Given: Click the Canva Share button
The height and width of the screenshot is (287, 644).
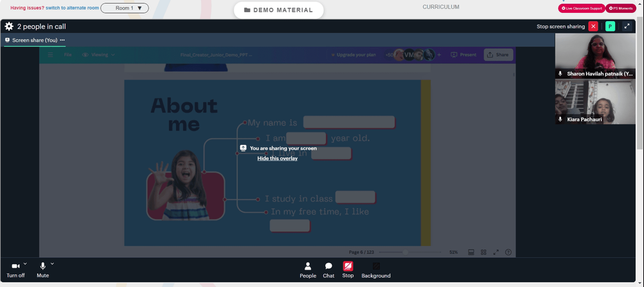Looking at the screenshot, I should tap(498, 55).
